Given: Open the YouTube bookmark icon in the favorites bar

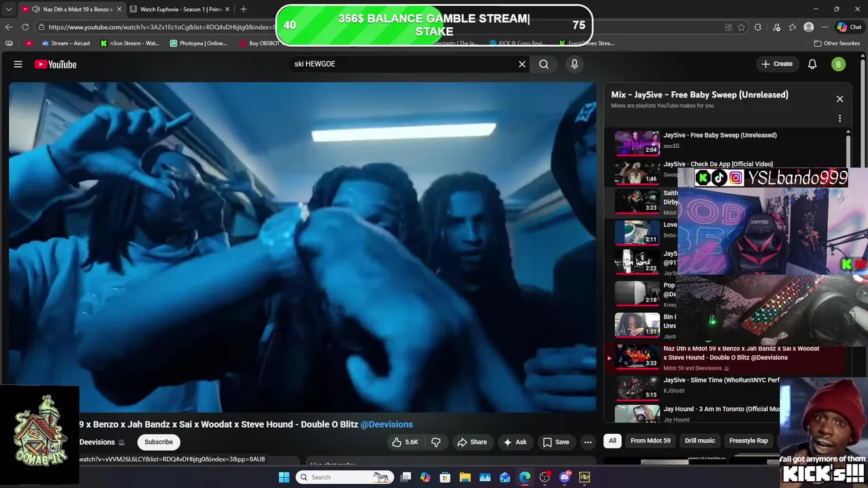Looking at the screenshot, I should click(28, 43).
